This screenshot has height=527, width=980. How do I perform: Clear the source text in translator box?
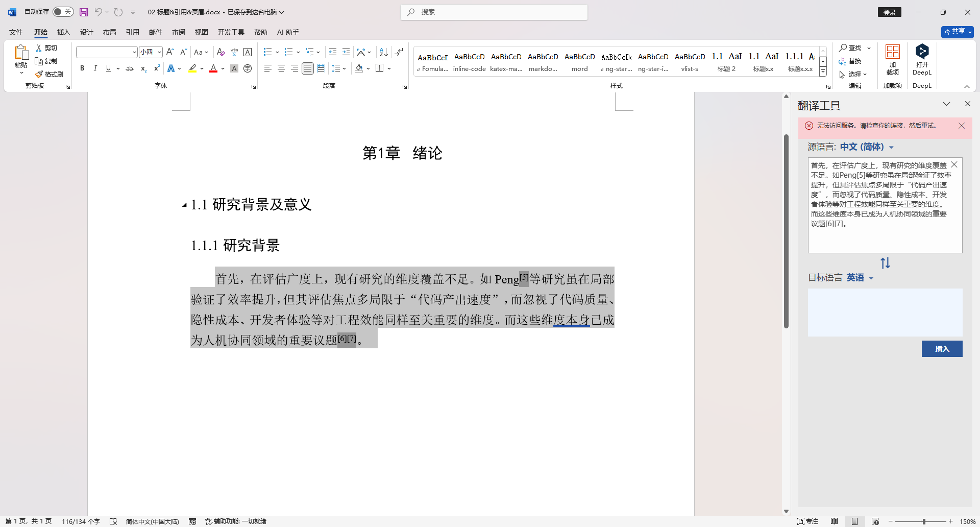coord(954,165)
